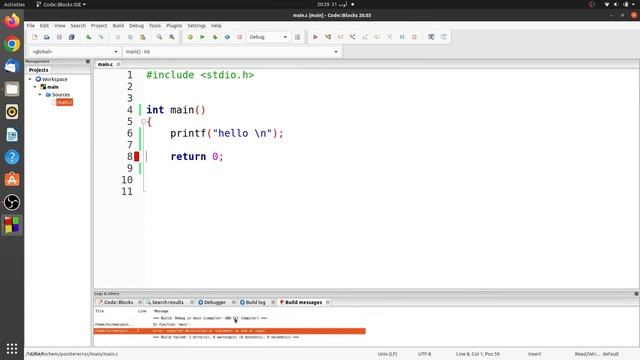This screenshot has width=640, height=360.
Task: Click the Save all files icon
Action: (x=71, y=37)
